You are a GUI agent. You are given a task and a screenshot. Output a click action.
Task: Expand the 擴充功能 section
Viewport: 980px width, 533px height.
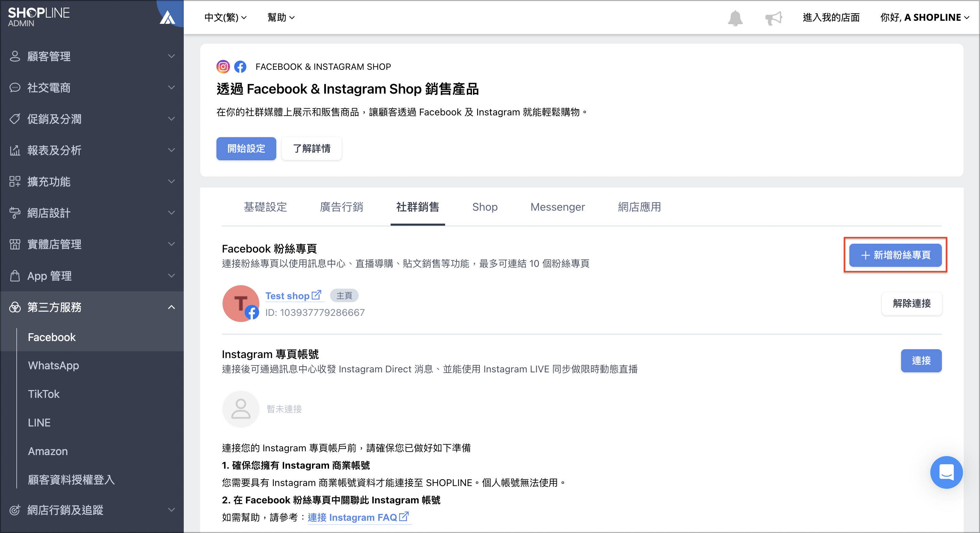coord(92,181)
